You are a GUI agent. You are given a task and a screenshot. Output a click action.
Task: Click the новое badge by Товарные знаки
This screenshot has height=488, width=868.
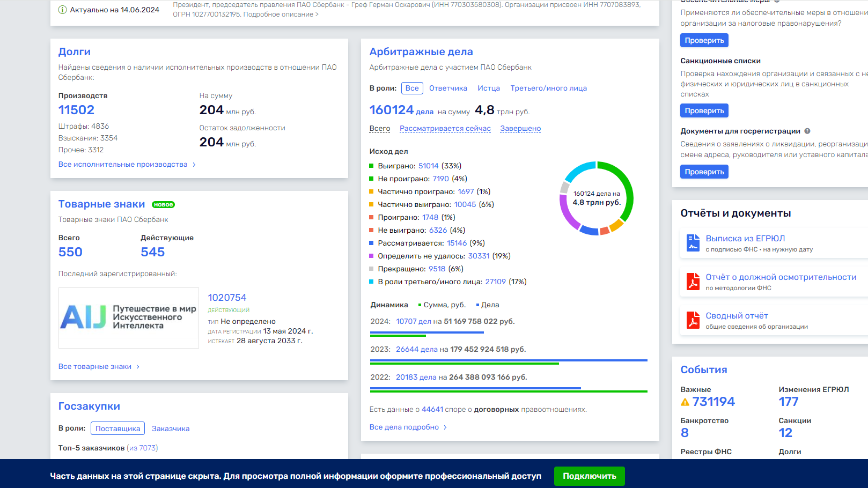coord(163,204)
